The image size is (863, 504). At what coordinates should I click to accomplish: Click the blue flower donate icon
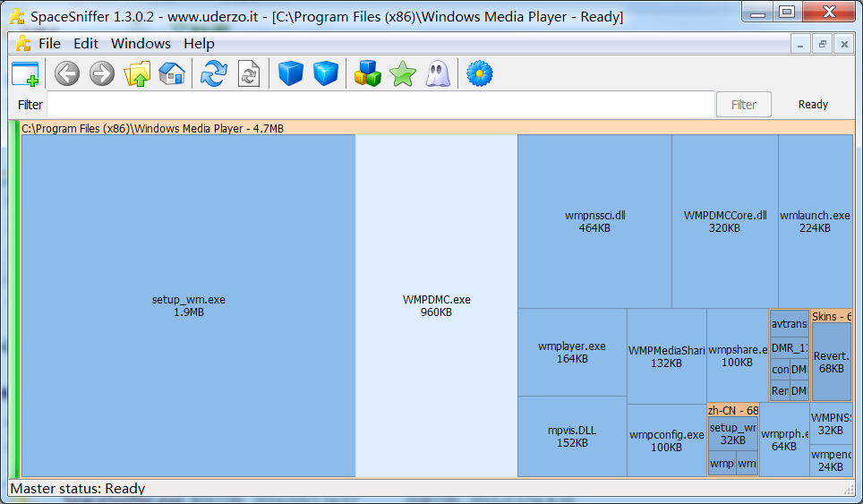(x=480, y=73)
